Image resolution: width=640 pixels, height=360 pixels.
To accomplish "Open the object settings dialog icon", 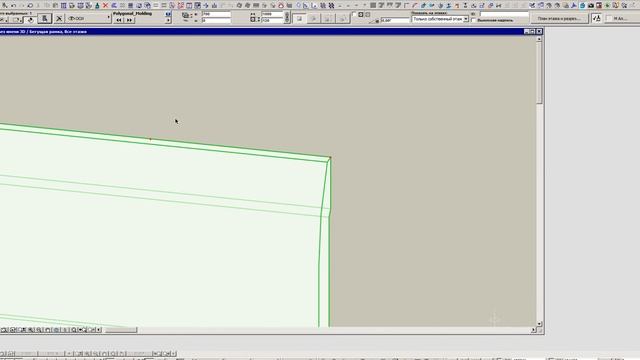I will point(45,19).
